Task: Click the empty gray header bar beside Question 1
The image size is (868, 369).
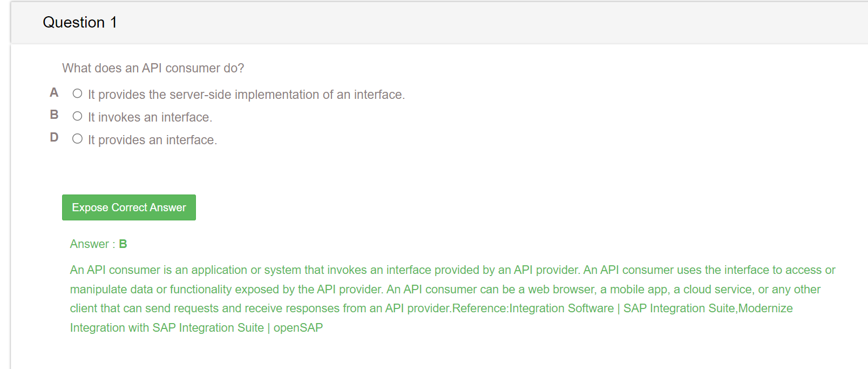Action: point(491,22)
